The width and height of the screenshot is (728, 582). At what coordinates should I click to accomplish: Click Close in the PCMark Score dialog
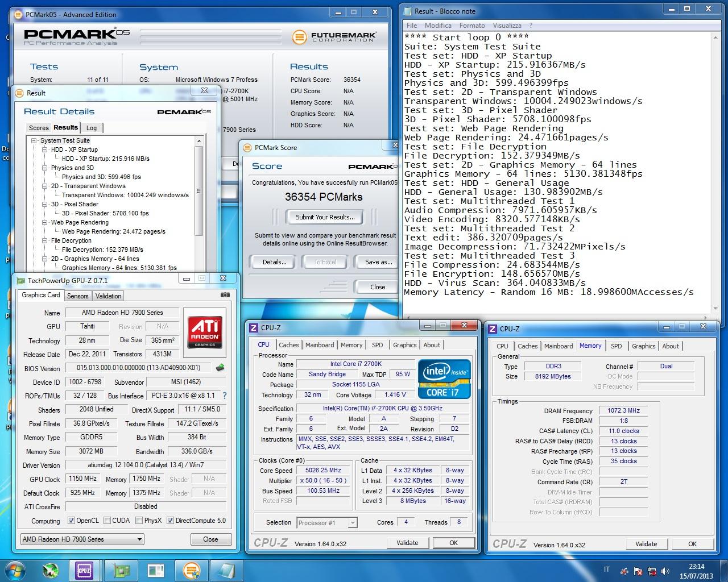378,287
